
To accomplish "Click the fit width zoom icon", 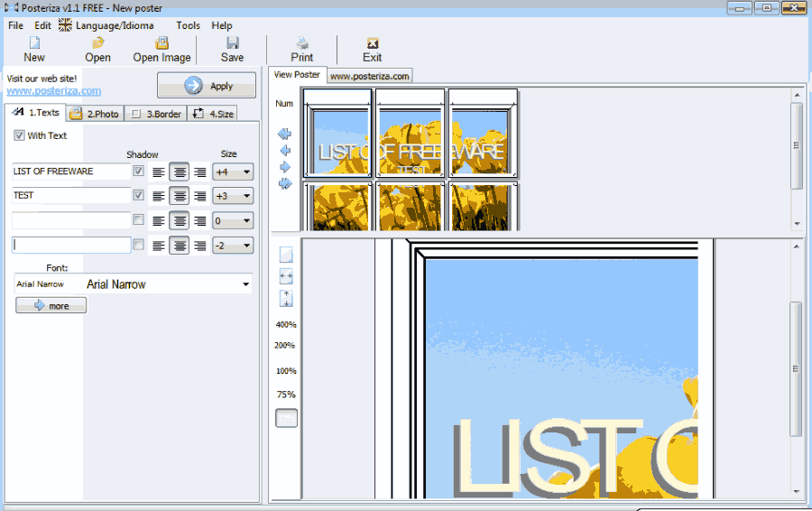I will (286, 277).
